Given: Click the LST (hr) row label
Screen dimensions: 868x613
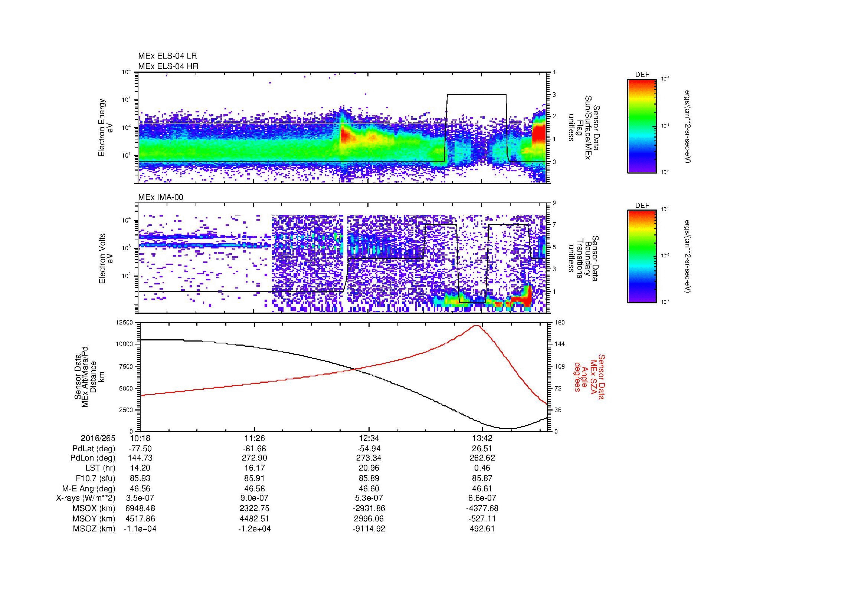Looking at the screenshot, I should [x=100, y=468].
